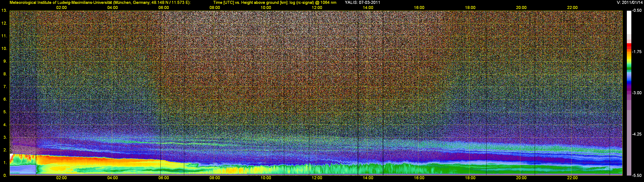Click '08:00' on the lower time axis

pyautogui.click(x=215, y=178)
